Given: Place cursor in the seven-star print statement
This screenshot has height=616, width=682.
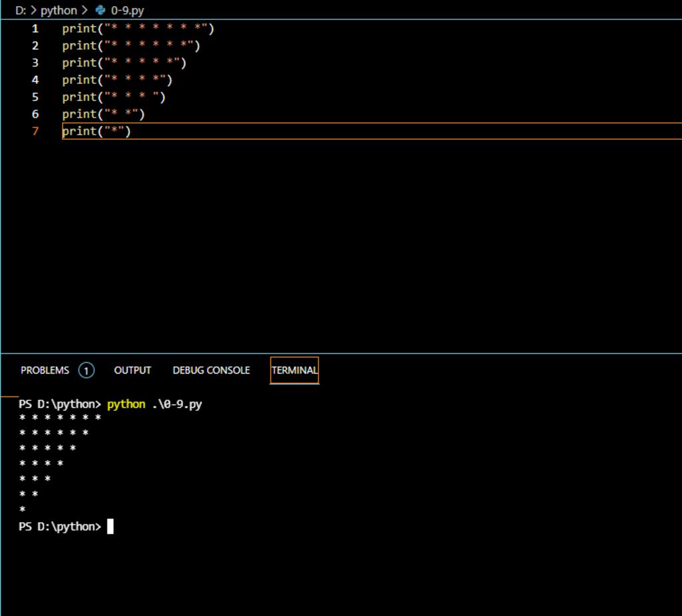Looking at the screenshot, I should tap(138, 29).
